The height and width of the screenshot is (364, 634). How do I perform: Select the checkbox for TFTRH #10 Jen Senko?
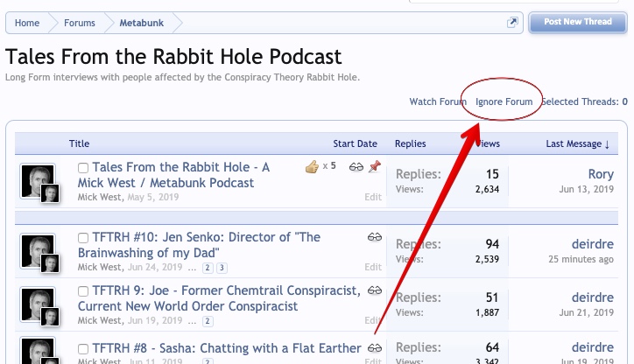(x=83, y=238)
